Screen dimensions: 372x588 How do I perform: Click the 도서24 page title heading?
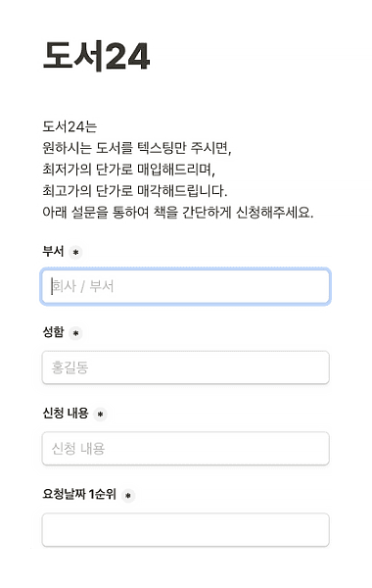click(96, 56)
